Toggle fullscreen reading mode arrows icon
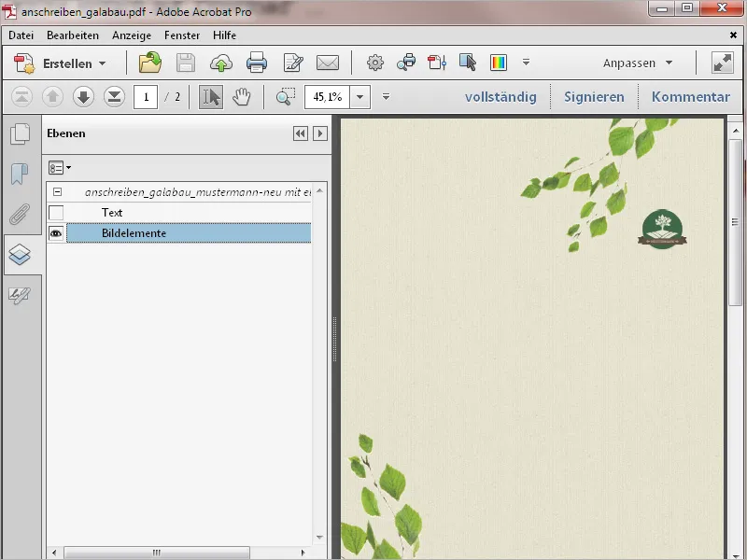 click(722, 63)
